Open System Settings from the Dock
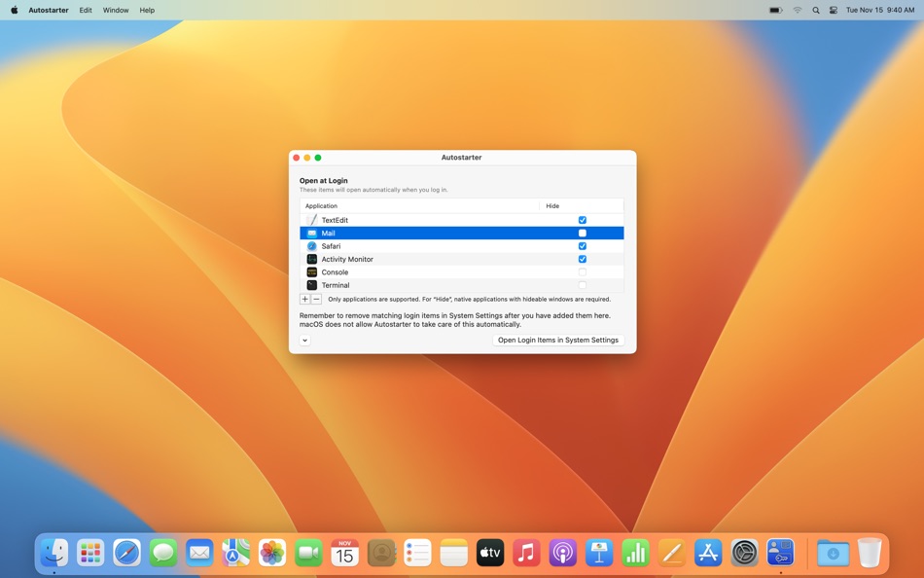Viewport: 924px width, 578px height. 744,554
